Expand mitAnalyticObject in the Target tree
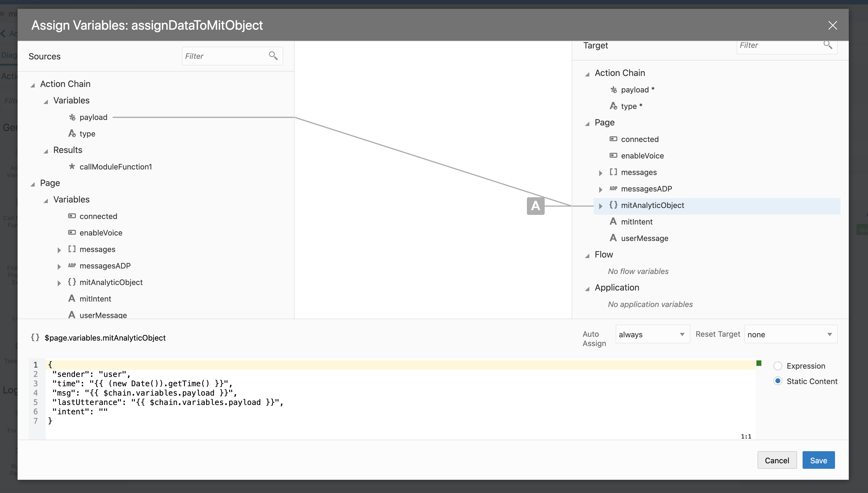The height and width of the screenshot is (493, 868). [x=601, y=206]
